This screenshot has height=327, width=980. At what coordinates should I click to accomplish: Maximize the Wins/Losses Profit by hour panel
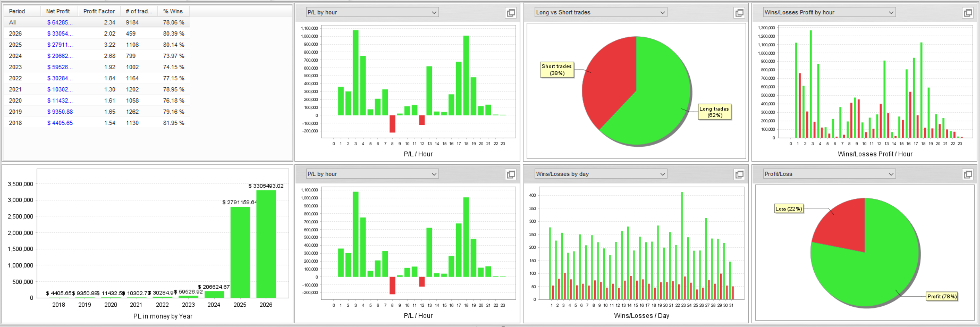coord(968,13)
